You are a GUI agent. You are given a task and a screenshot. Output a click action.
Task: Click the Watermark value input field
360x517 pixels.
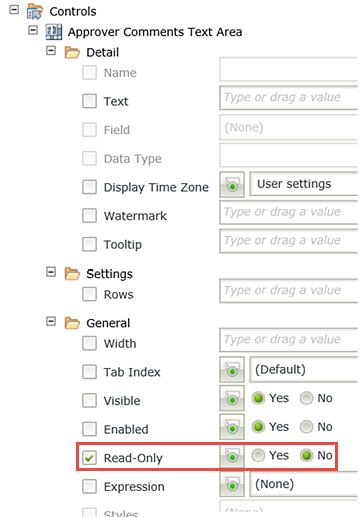(289, 212)
